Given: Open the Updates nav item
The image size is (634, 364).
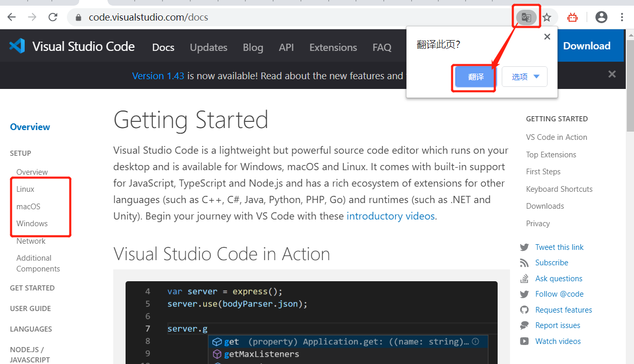Looking at the screenshot, I should point(208,47).
